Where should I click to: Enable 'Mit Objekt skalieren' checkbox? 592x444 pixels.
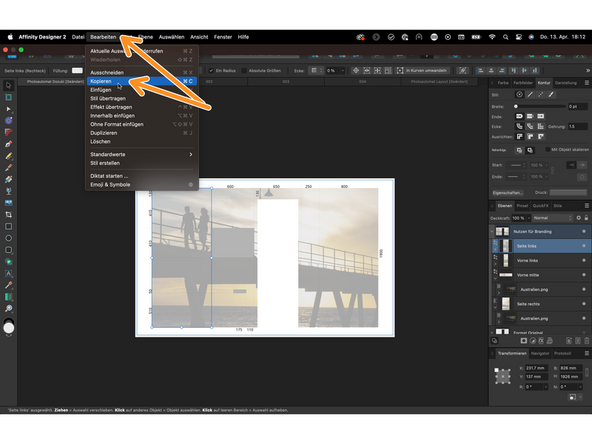click(x=547, y=150)
